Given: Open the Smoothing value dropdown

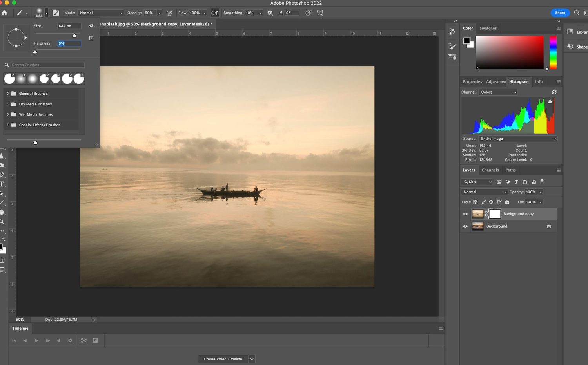Looking at the screenshot, I should tap(260, 13).
